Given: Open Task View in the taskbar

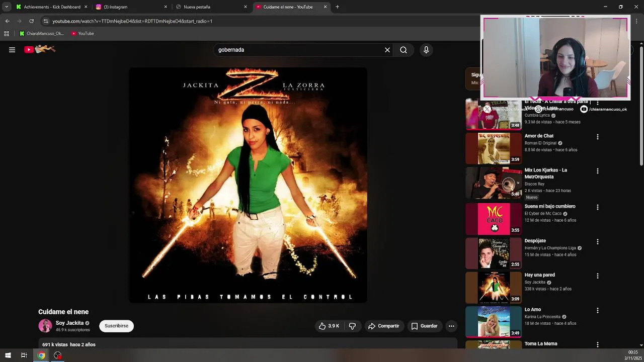Looking at the screenshot, I should pos(24,355).
